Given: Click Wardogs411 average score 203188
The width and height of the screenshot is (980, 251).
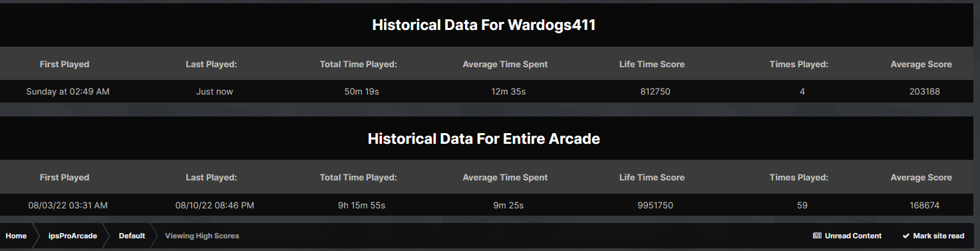Looking at the screenshot, I should coord(924,91).
